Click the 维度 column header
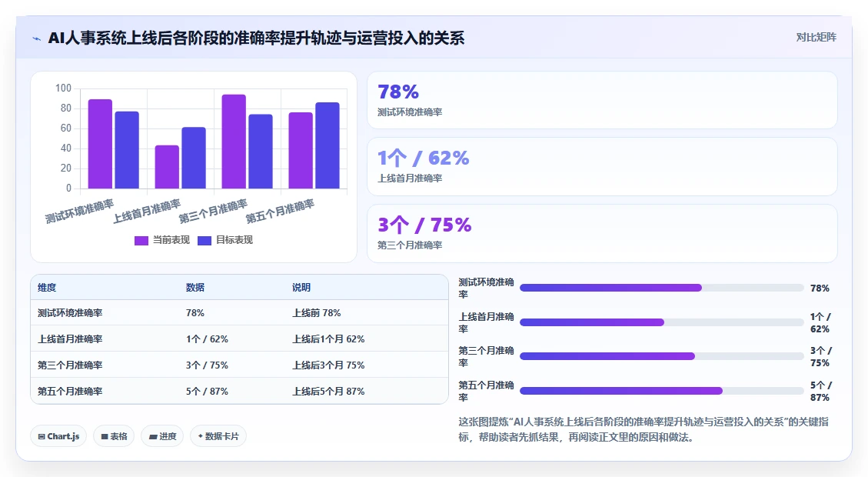Screen dimensions: 868x477 coord(47,288)
